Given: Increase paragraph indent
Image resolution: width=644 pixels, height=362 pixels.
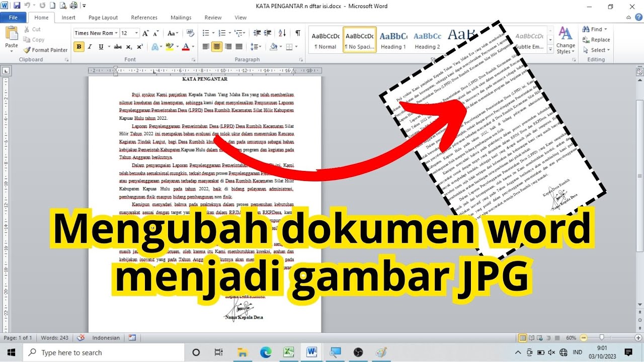Looking at the screenshot, I should 269,33.
